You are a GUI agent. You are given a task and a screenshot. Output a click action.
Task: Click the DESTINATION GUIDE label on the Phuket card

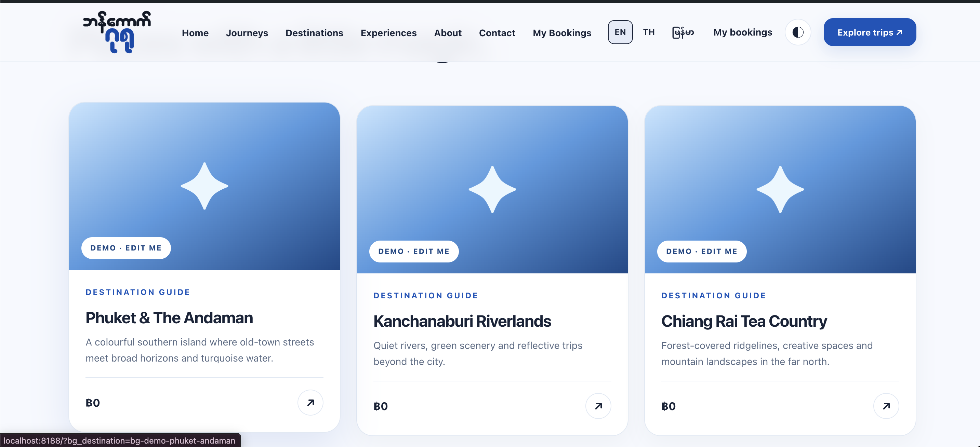tap(138, 292)
